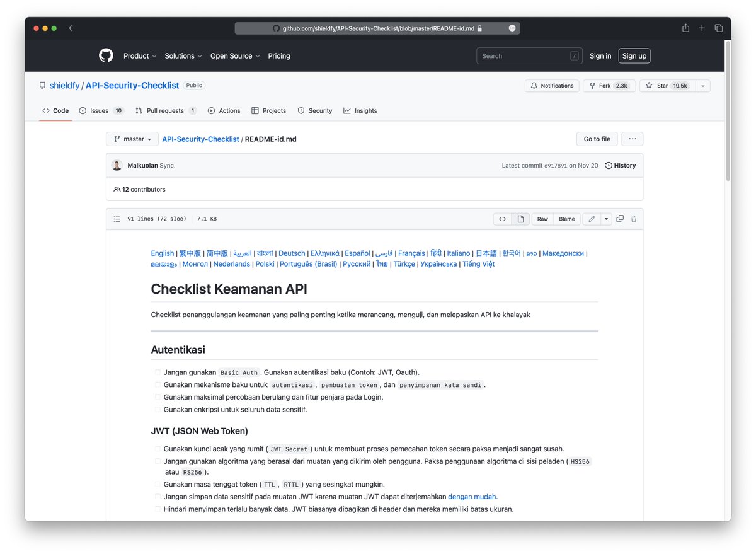756x554 pixels.
Task: Show rendered file view icon
Action: pos(520,219)
